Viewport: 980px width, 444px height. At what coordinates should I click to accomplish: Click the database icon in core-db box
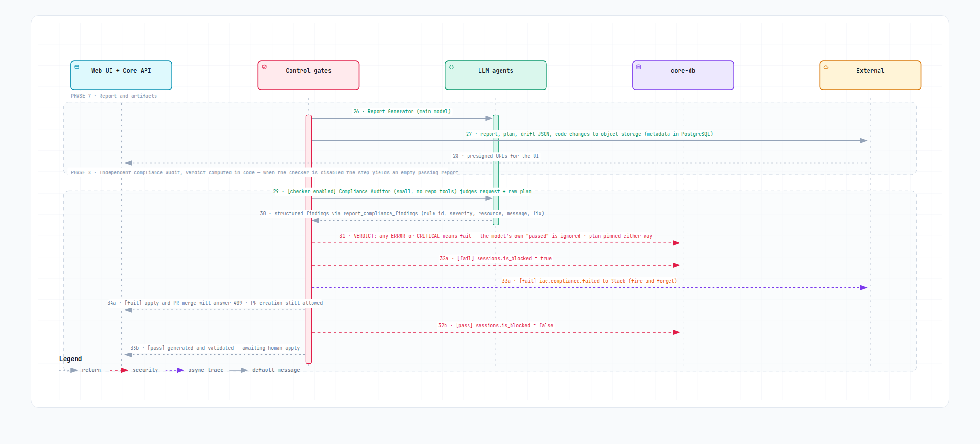[x=638, y=67]
